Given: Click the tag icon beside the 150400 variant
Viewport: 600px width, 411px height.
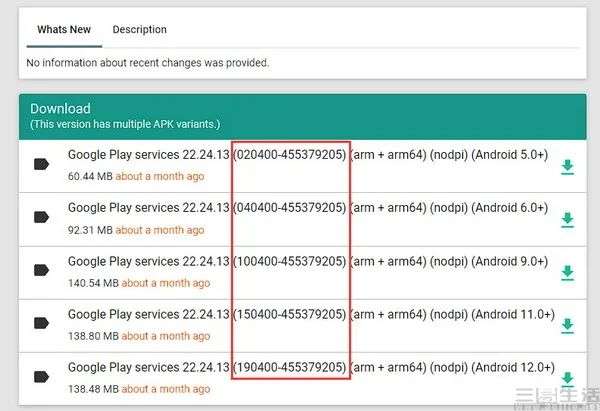Looking at the screenshot, I should click(41, 323).
